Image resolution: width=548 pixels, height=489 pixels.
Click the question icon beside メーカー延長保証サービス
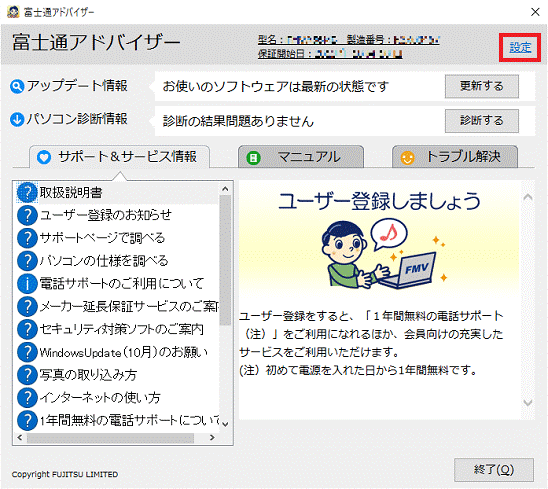[27, 306]
